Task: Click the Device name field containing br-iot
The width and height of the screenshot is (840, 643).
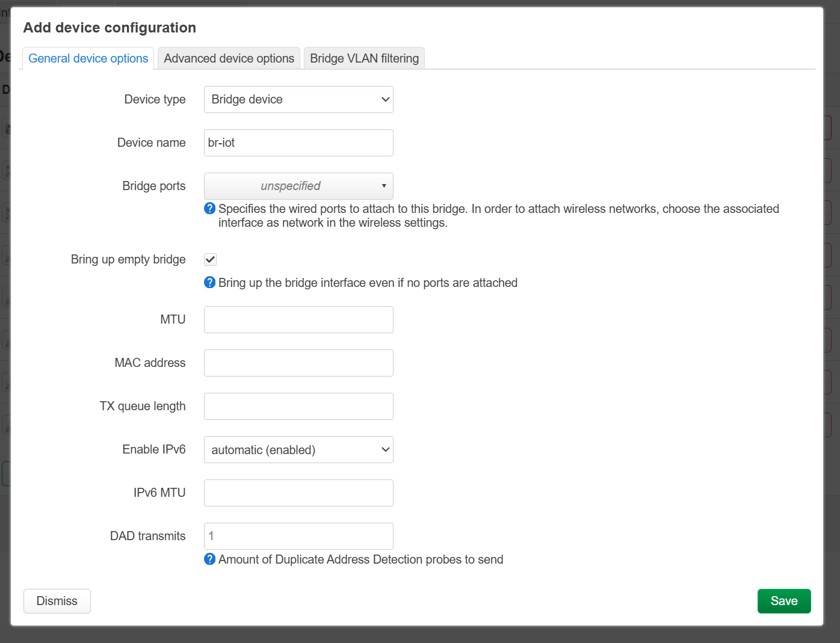Action: [x=298, y=143]
